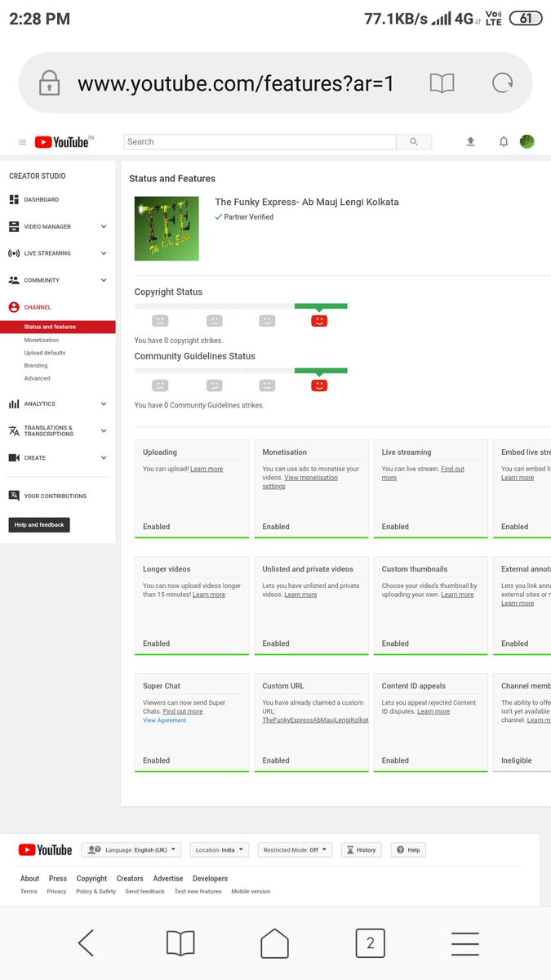Open the Dashboard menu item

[x=42, y=199]
